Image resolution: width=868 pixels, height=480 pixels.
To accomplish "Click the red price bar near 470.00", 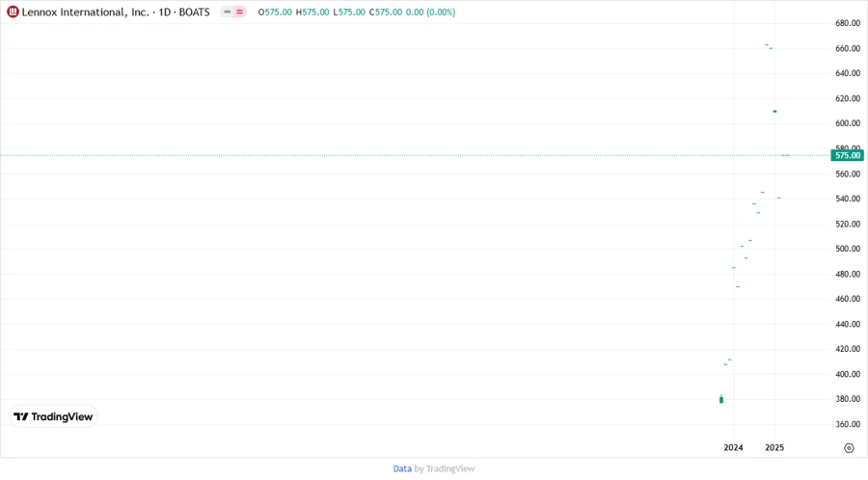I will (738, 286).
